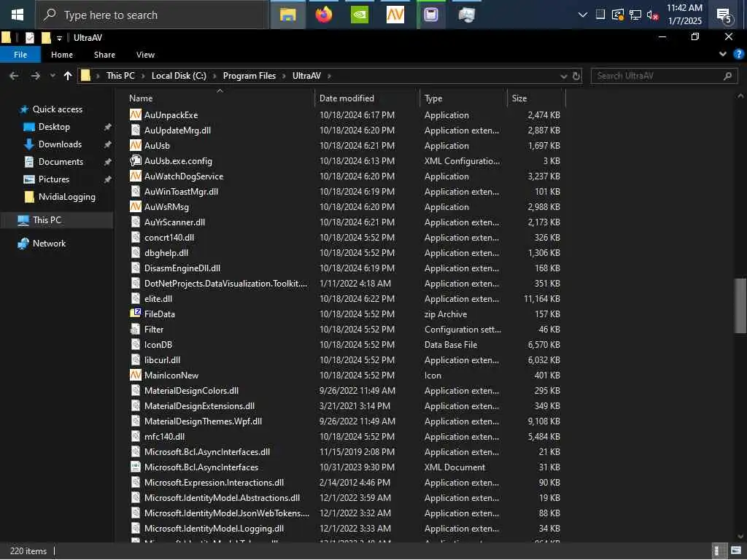Switch to the View ribbon tab
The width and height of the screenshot is (747, 560).
(145, 54)
